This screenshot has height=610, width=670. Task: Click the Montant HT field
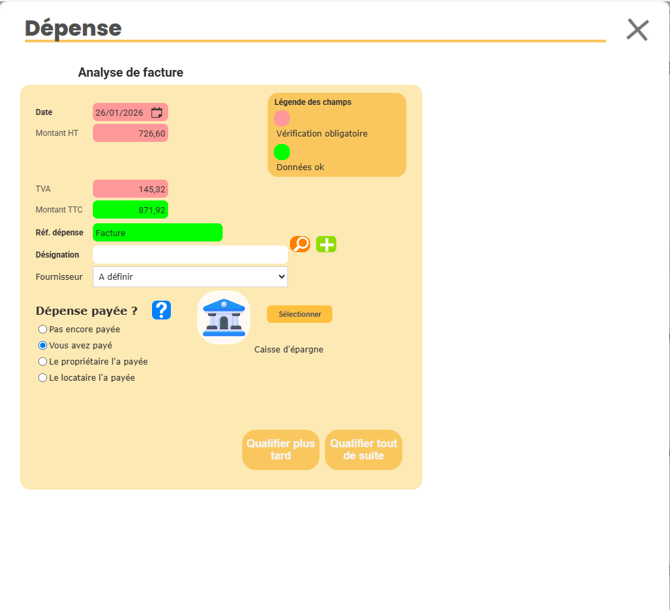pos(130,133)
